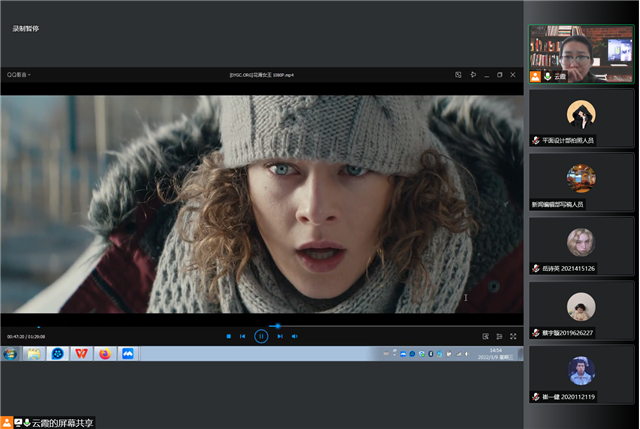Click the mini-mode icon in player title bar
640x429 pixels.
tap(458, 75)
